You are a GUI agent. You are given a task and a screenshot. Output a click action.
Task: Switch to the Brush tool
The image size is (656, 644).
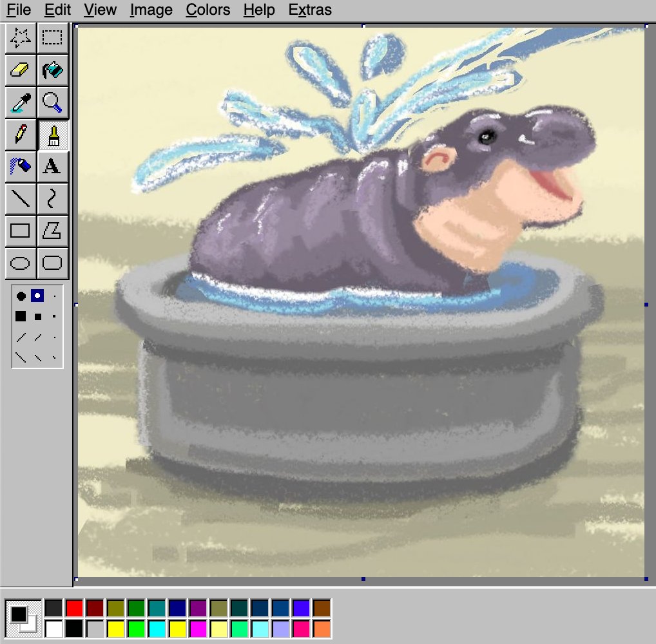[x=52, y=135]
